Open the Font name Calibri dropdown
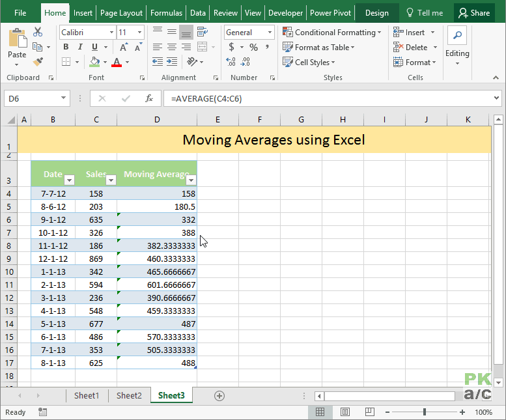 point(111,33)
